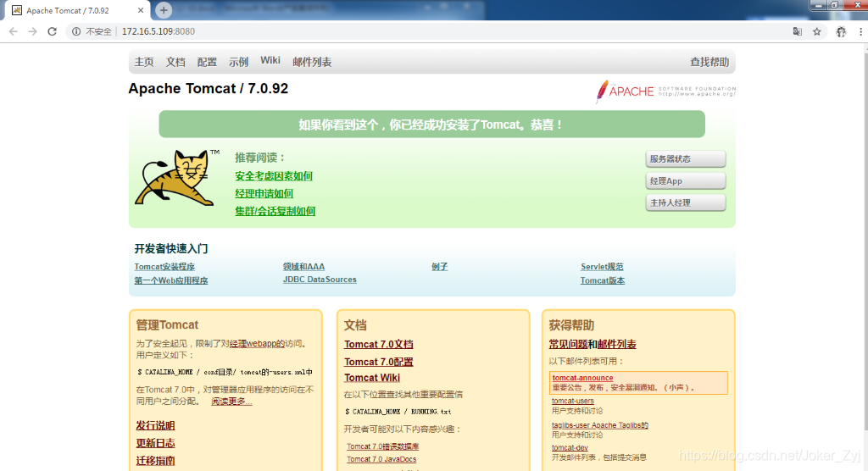Image resolution: width=868 pixels, height=471 pixels.
Task: Open the 邮件列表 nav item
Action: click(312, 62)
